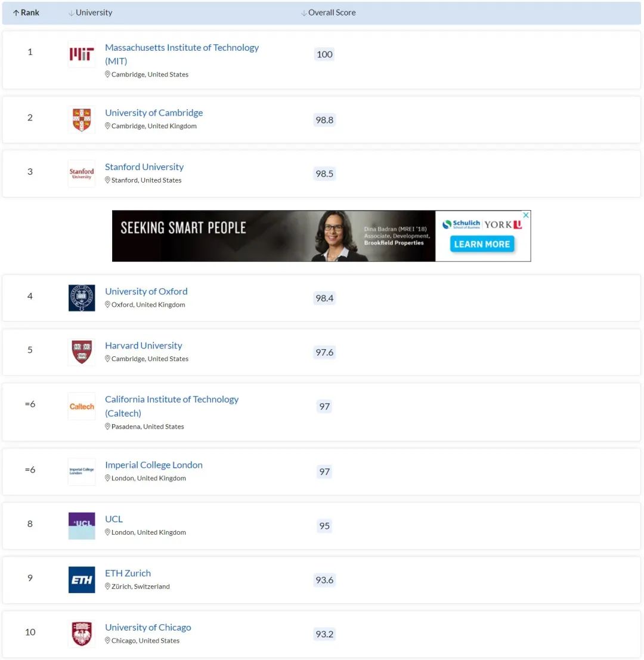Image resolution: width=644 pixels, height=660 pixels.
Task: Click the 97 score for Caltech
Action: click(324, 406)
